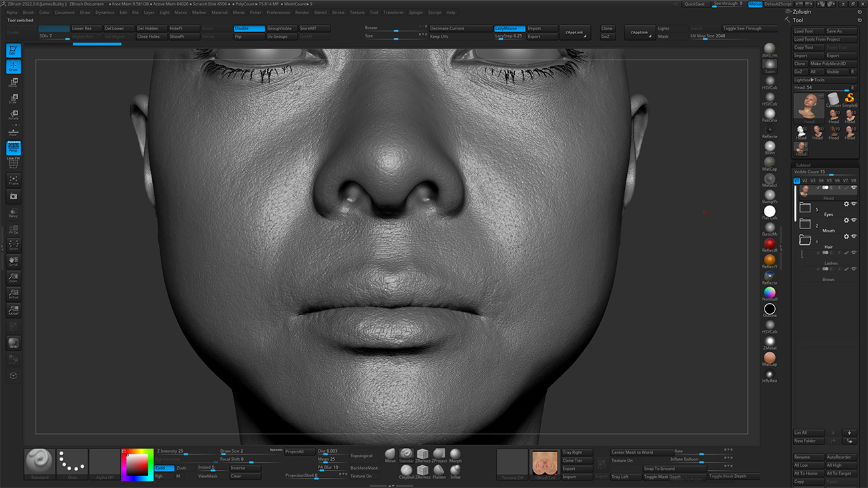The width and height of the screenshot is (868, 488).
Task: Collapse the Subtool palette header
Action: pos(803,165)
